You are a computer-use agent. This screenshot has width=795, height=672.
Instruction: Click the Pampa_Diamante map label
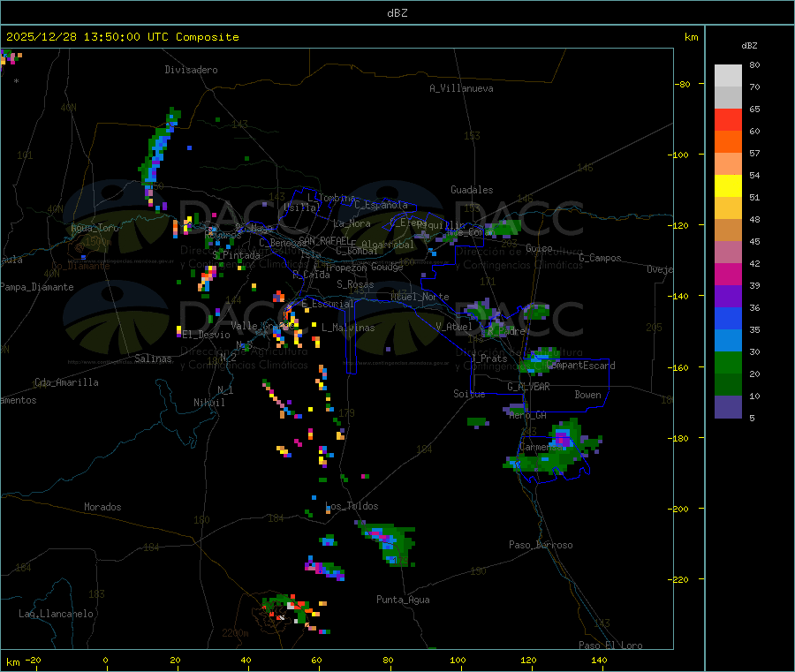click(37, 287)
